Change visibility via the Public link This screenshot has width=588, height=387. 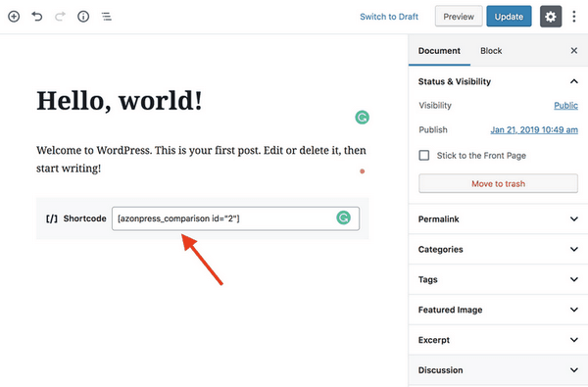point(565,106)
